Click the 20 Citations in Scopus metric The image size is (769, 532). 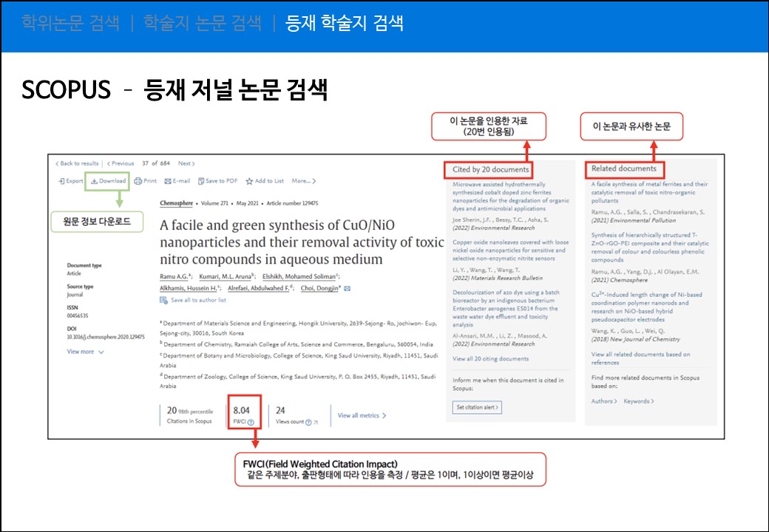[x=190, y=415]
